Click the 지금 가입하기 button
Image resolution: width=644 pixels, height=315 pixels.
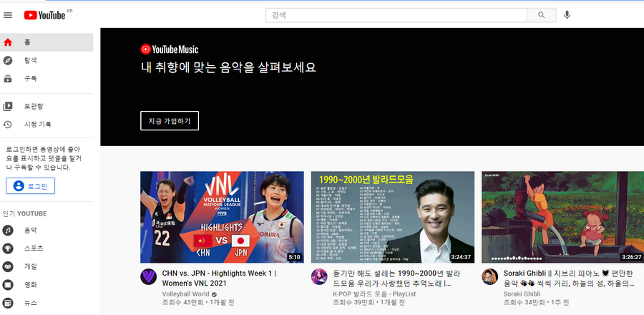tap(170, 121)
